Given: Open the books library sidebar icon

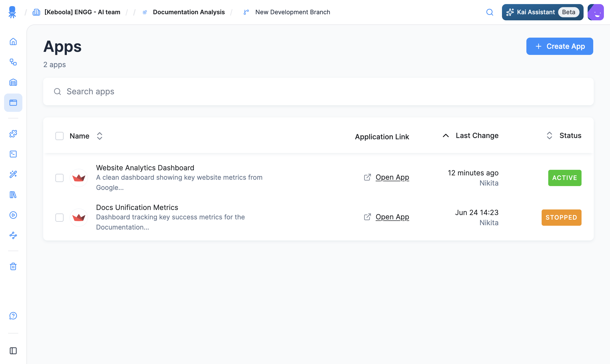Looking at the screenshot, I should click(x=13, y=195).
